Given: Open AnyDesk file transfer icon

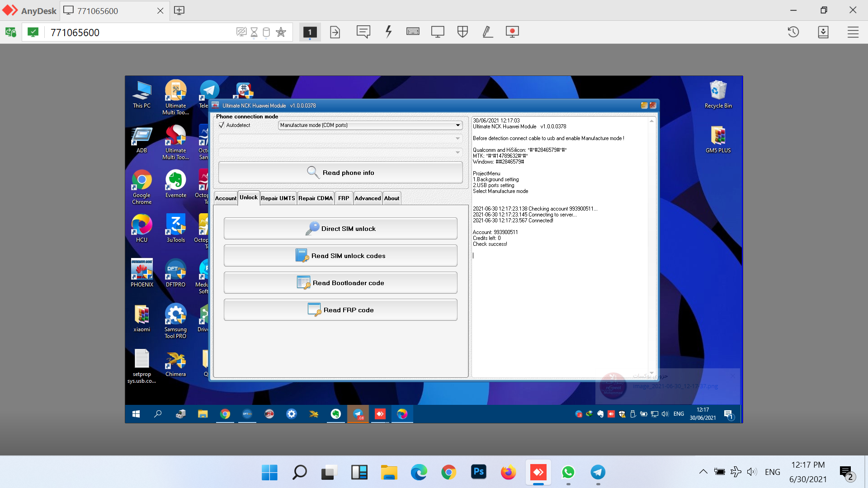Looking at the screenshot, I should point(335,32).
